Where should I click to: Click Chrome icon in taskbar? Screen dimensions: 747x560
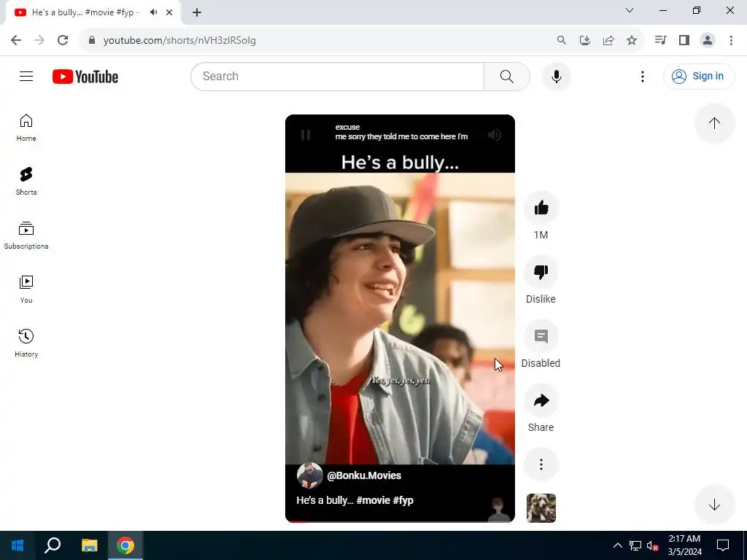(x=125, y=545)
